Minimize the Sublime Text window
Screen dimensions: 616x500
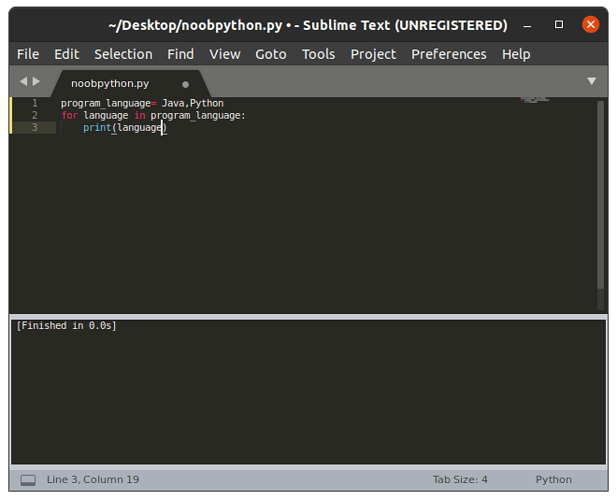[527, 26]
